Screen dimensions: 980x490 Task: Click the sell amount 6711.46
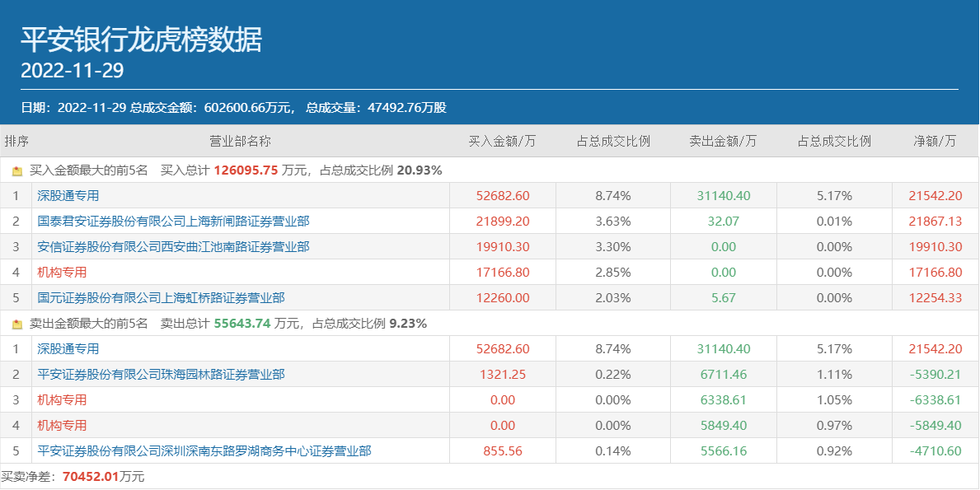[724, 375]
